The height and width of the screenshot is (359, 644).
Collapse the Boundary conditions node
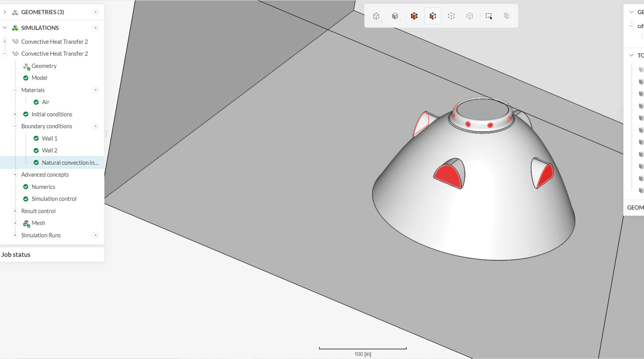15,126
